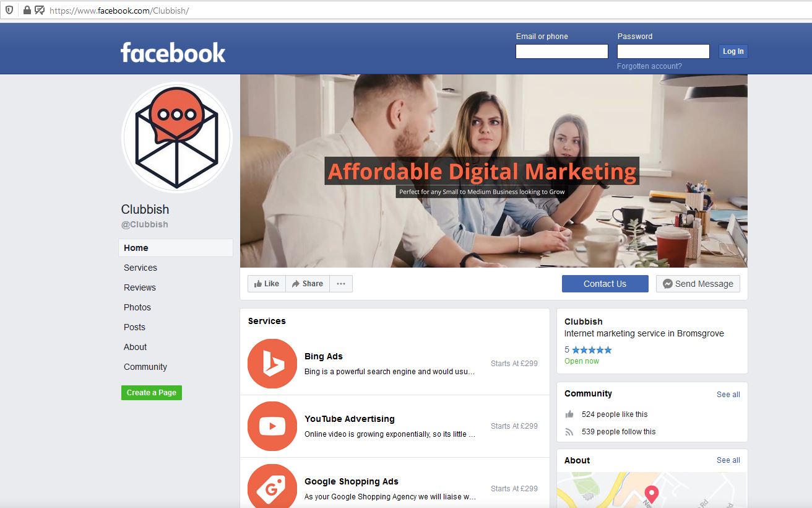This screenshot has width=812, height=508.
Task: Open the three-dots more options menu
Action: pos(341,284)
